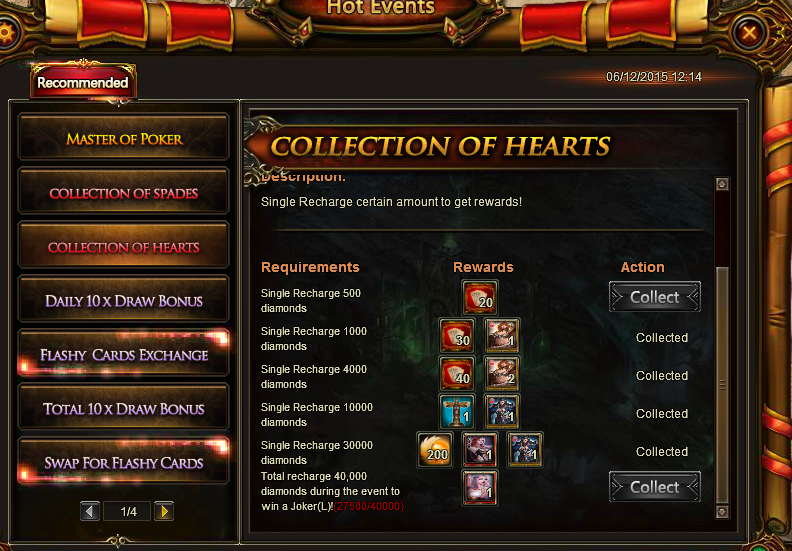Viewport: 792px width, 551px height.
Task: Click the female hero card in the 30000 row
Action: coord(480,449)
